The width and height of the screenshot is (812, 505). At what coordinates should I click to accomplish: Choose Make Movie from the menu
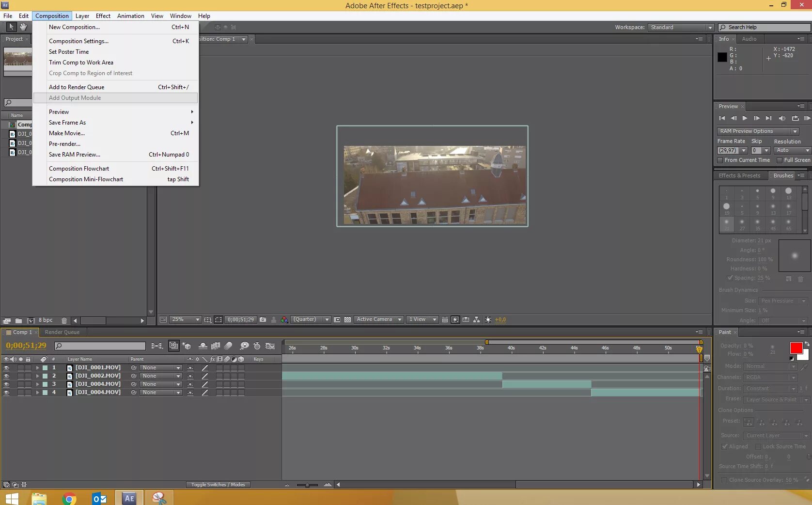116,133
